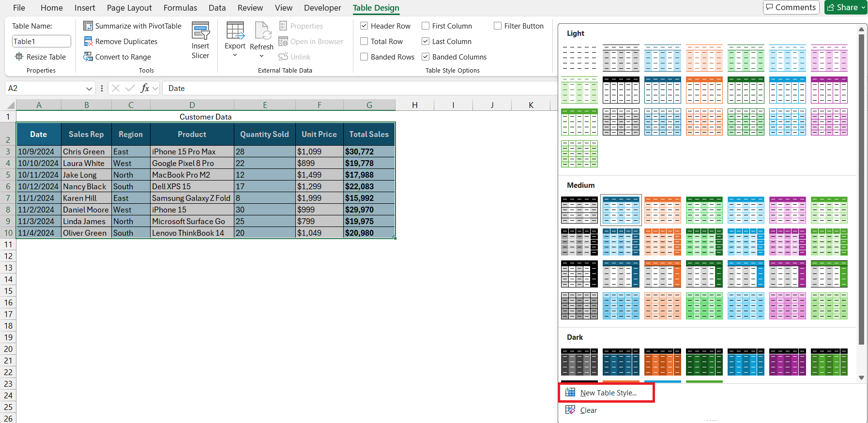The image size is (868, 423).
Task: Click Remove Duplicates button label
Action: (126, 41)
